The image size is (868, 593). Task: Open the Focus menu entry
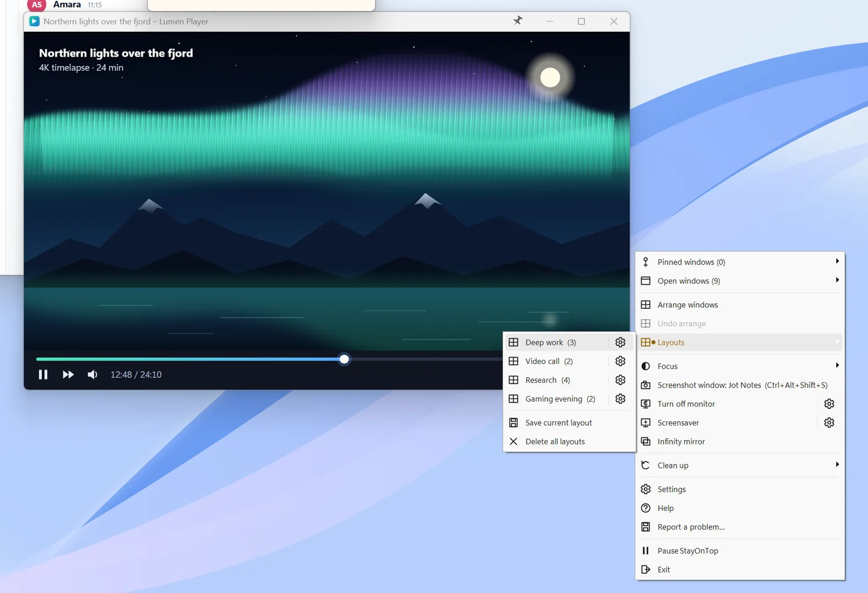(740, 366)
